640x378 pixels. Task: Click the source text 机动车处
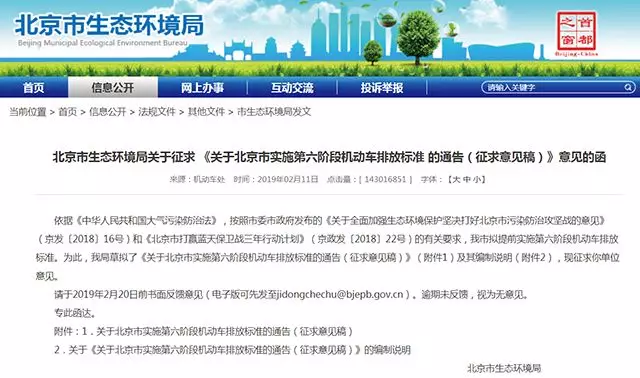pos(209,179)
